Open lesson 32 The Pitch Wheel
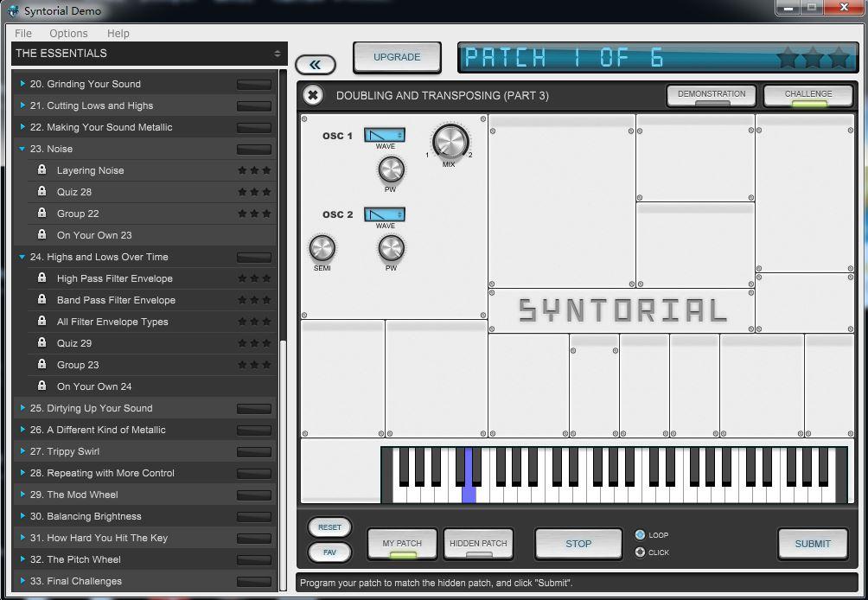 point(144,559)
